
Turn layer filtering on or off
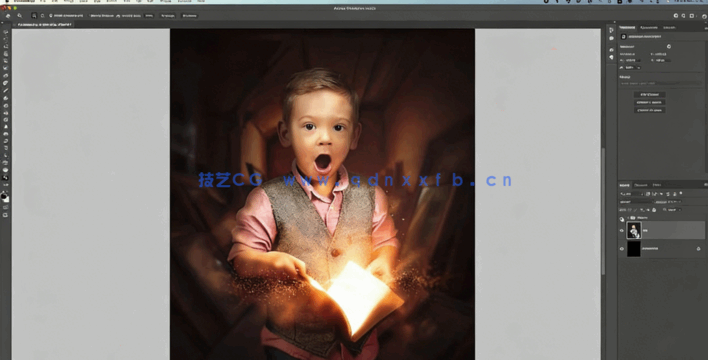tap(681, 193)
